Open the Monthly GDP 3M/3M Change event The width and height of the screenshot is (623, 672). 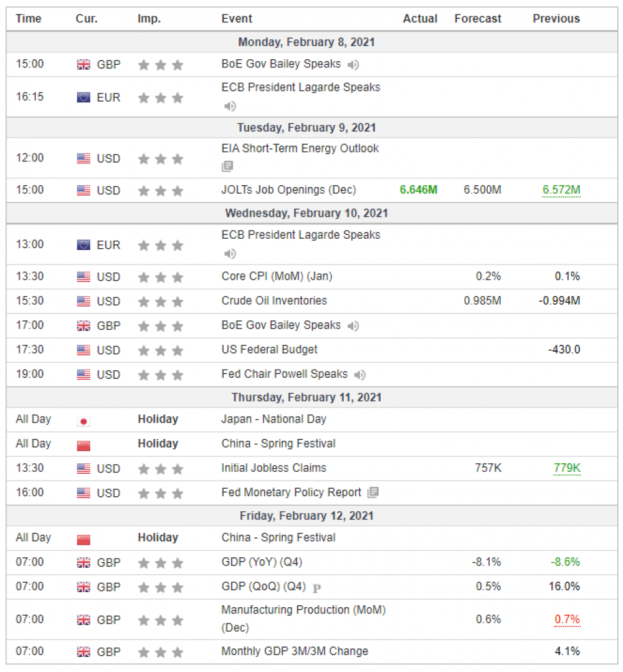(x=295, y=651)
